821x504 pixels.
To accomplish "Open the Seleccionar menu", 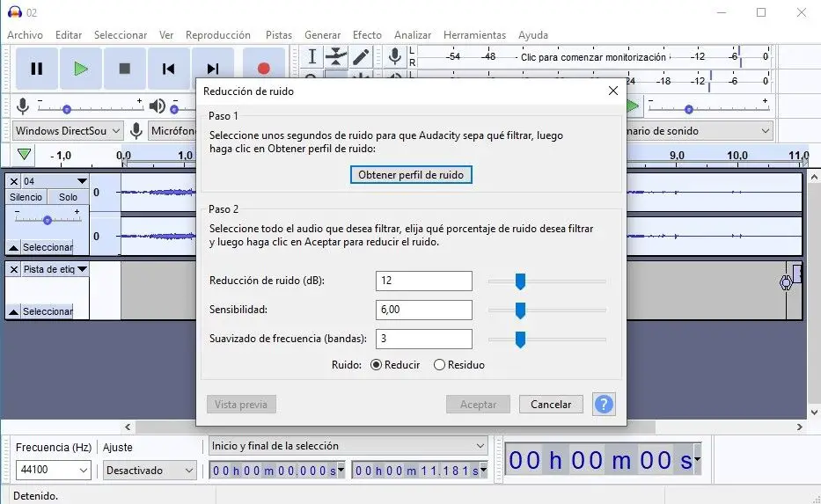I will (121, 35).
